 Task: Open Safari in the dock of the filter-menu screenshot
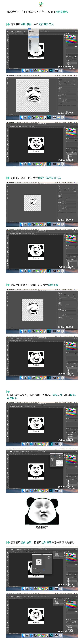pyautogui.click(x=31, y=71)
